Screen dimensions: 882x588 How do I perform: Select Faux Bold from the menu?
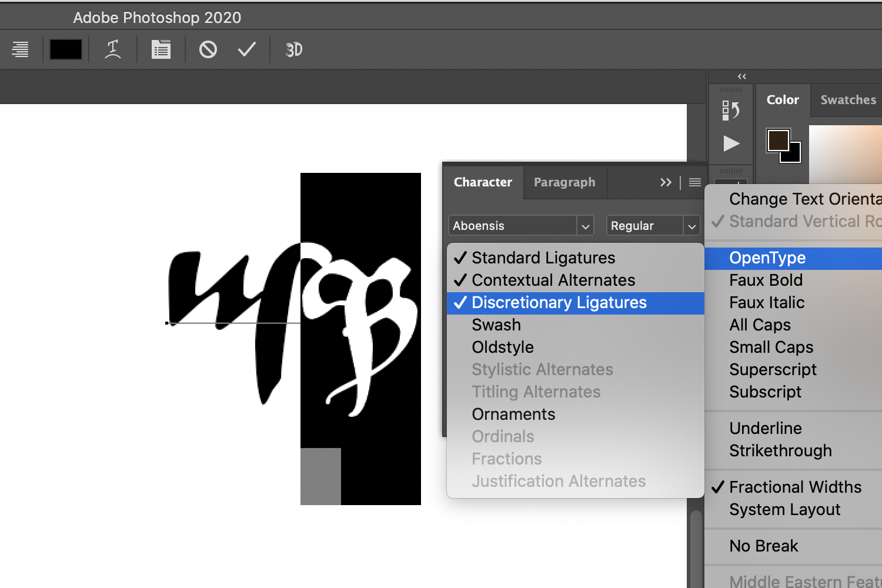tap(766, 280)
